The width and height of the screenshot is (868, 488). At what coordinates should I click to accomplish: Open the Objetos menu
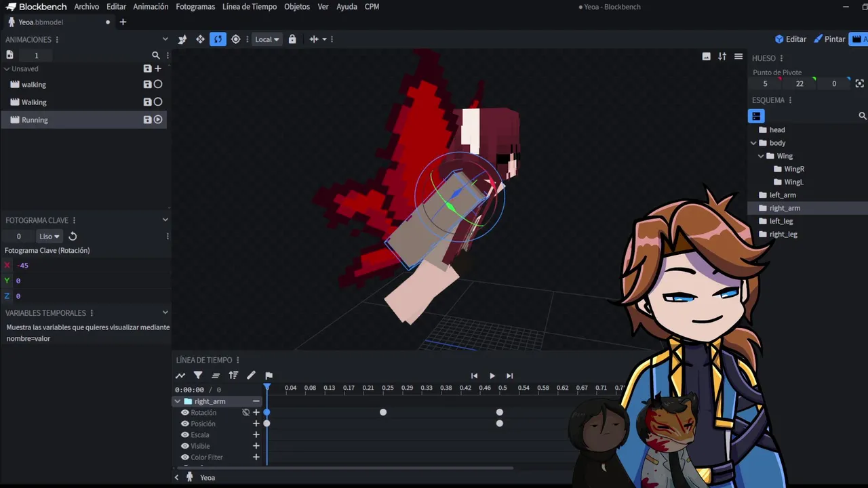pyautogui.click(x=297, y=7)
